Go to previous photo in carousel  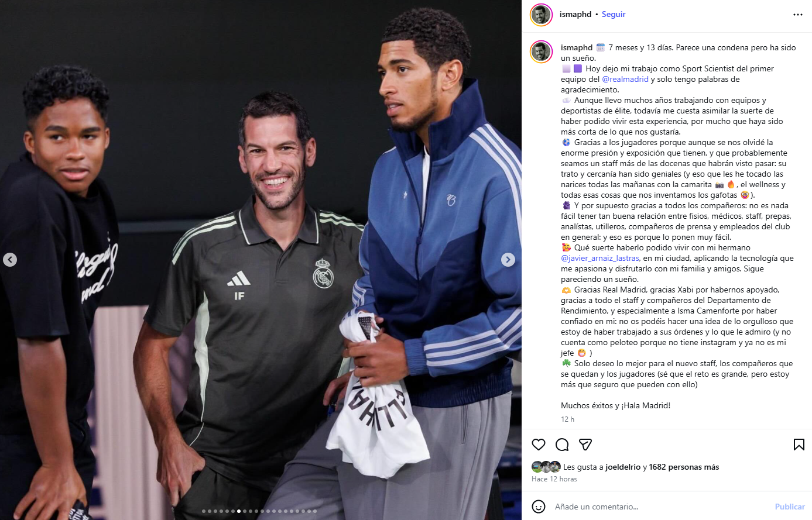tap(10, 260)
